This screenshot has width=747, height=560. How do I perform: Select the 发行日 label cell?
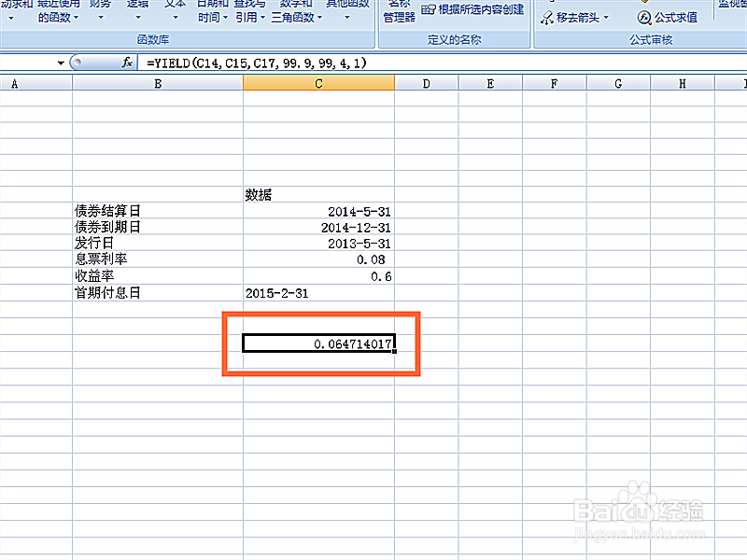pyautogui.click(x=158, y=244)
